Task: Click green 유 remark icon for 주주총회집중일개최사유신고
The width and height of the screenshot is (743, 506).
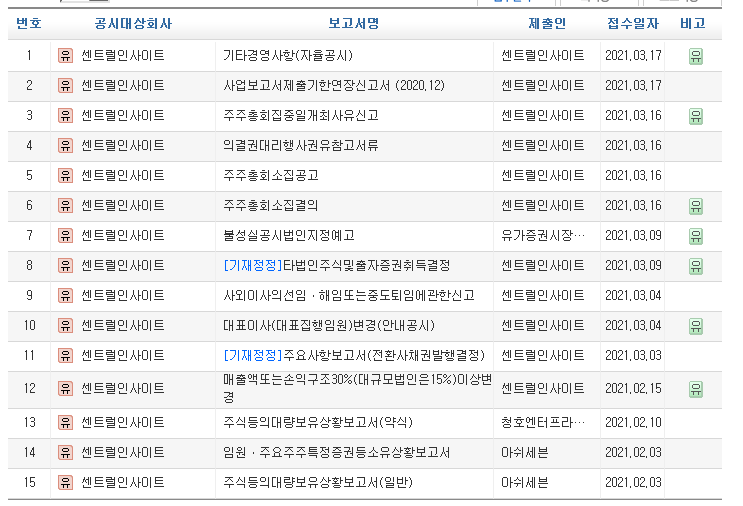Action: [696, 116]
